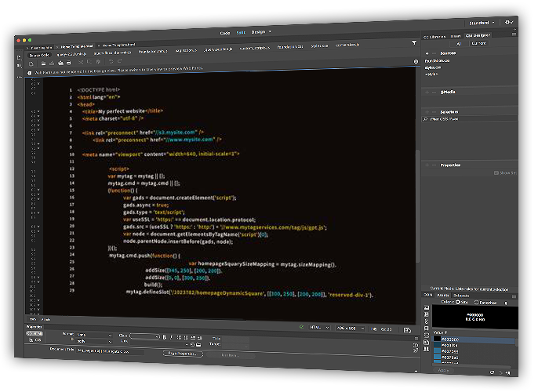
Task: Click the filter funnel icon above the code
Action: [413, 44]
